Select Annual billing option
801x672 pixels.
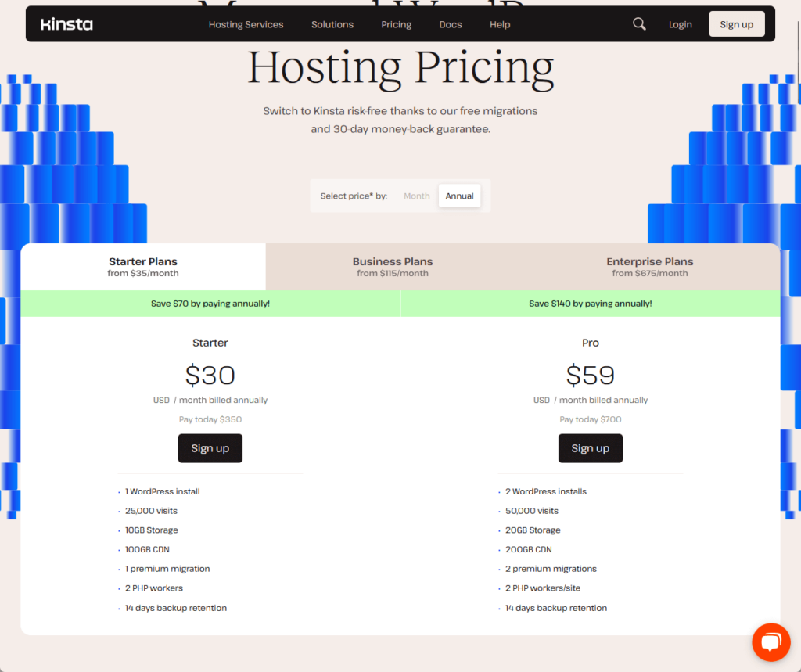pyautogui.click(x=459, y=196)
